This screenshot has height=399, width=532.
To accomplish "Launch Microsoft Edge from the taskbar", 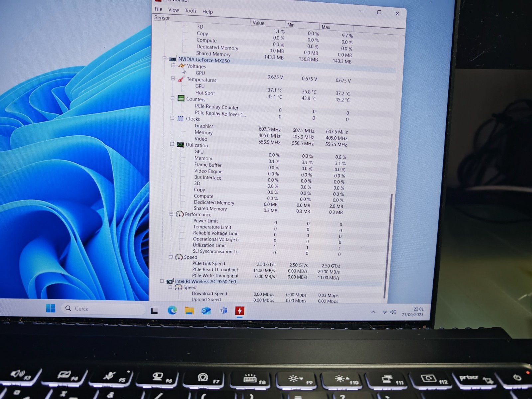I will point(172,310).
